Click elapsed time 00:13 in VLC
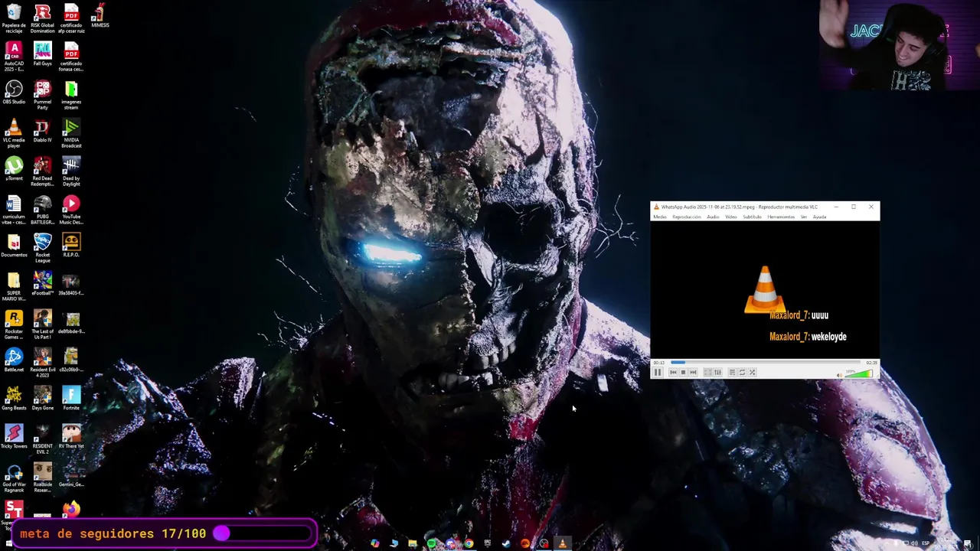 coord(659,363)
